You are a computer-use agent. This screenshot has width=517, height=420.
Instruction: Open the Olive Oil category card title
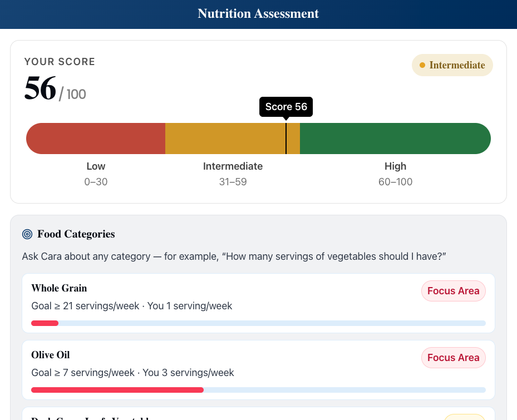pyautogui.click(x=51, y=355)
